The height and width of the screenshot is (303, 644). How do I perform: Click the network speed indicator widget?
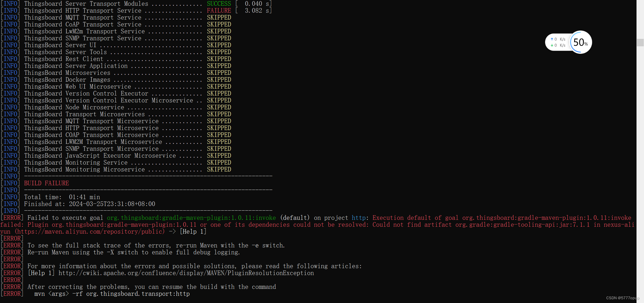coord(558,42)
